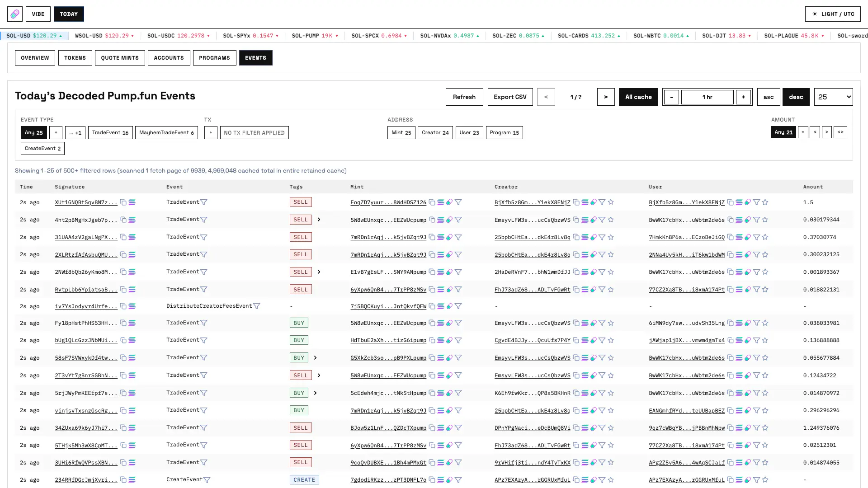The width and height of the screenshot is (868, 488).
Task: Toggle the All cache option
Action: [x=638, y=97]
